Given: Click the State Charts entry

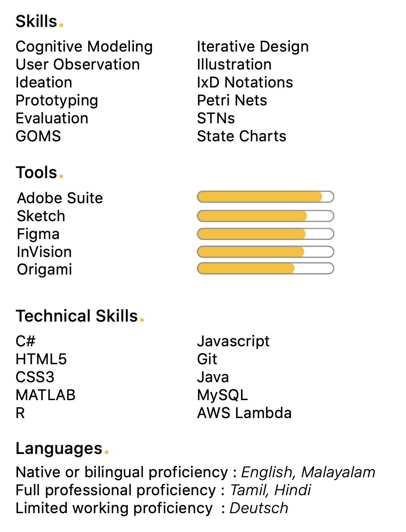Looking at the screenshot, I should 242,136.
